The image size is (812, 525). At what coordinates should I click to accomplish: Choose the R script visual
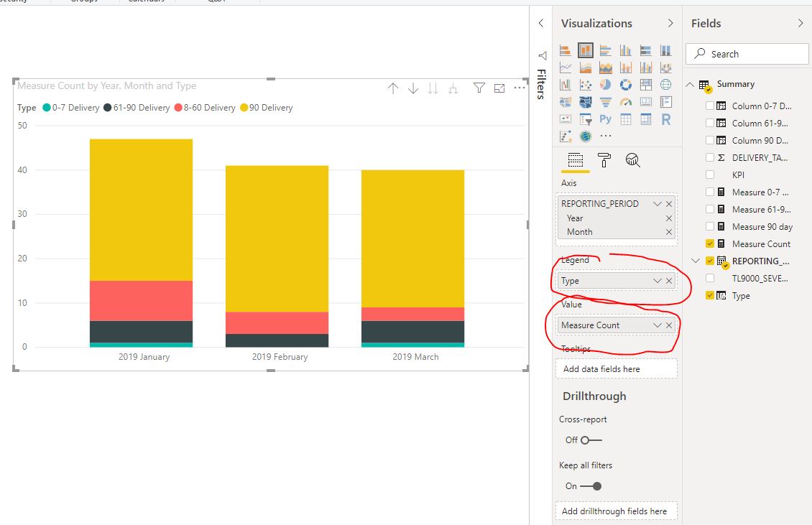[666, 120]
